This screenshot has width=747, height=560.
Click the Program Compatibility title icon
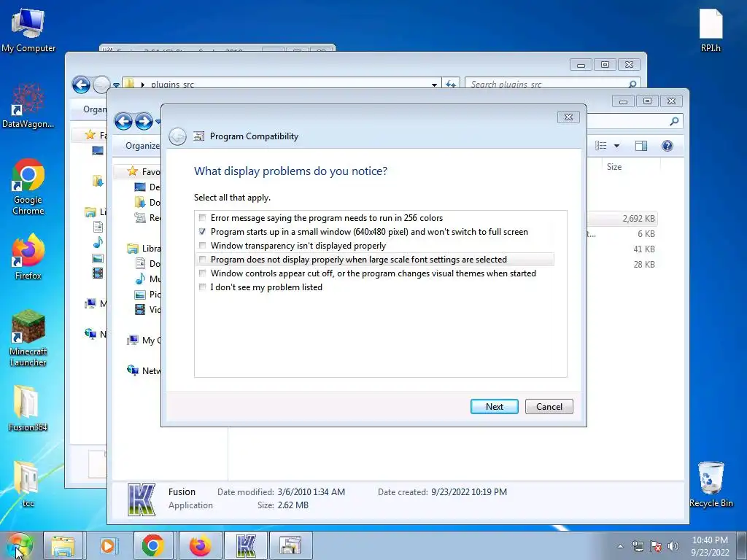point(199,136)
